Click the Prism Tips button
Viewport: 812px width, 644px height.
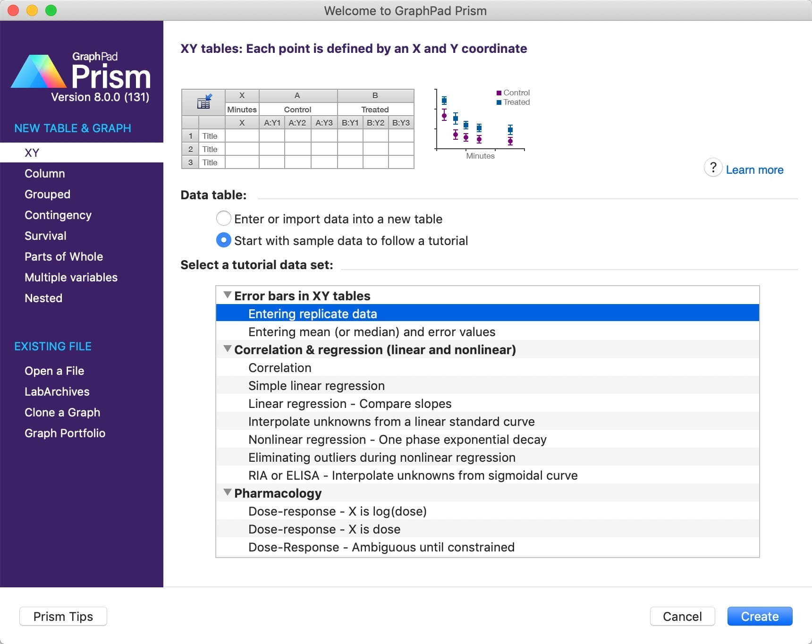pos(63,616)
